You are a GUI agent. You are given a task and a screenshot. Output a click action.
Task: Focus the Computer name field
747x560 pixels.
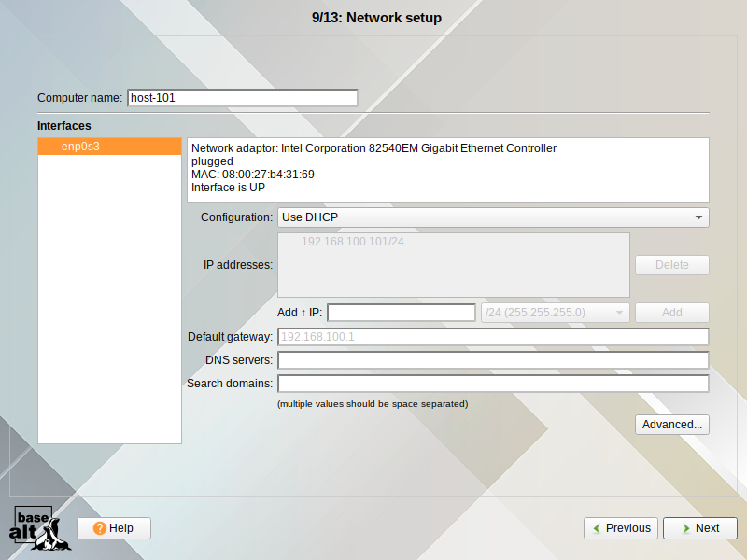[243, 98]
